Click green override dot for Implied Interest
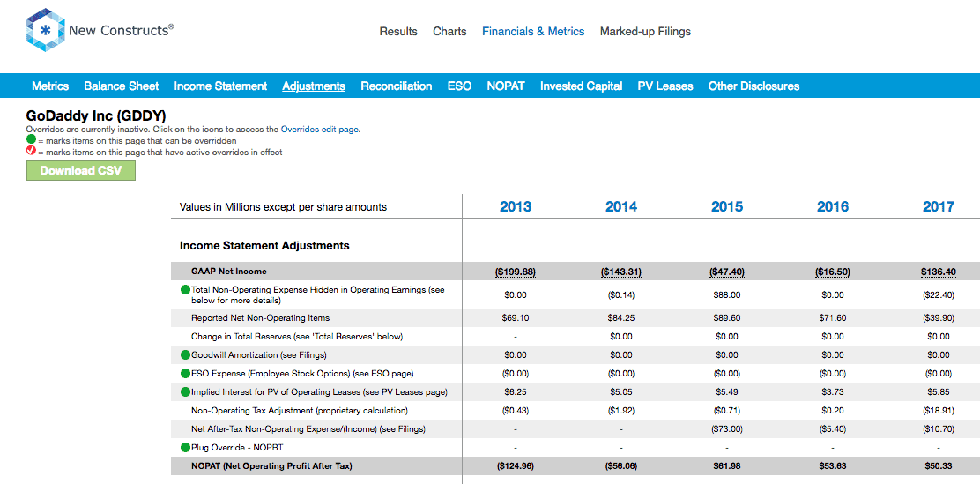980x484 pixels. click(x=185, y=392)
